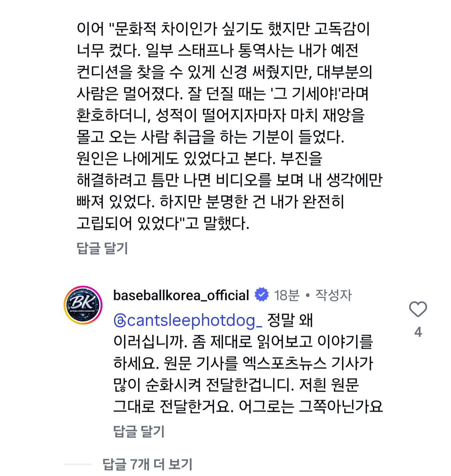451x476 pixels.
Task: Open the baseballkorea_official BK profile picture
Action: pos(83,305)
